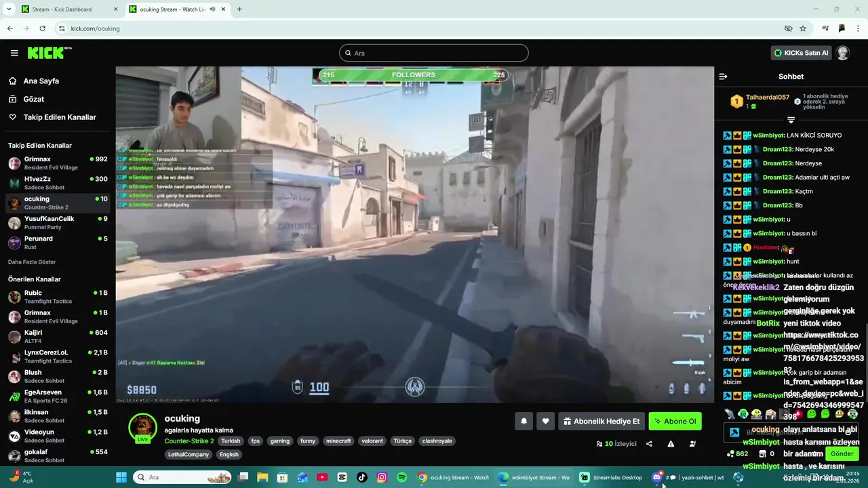Open Kaijiri recommended channel

tap(58, 336)
